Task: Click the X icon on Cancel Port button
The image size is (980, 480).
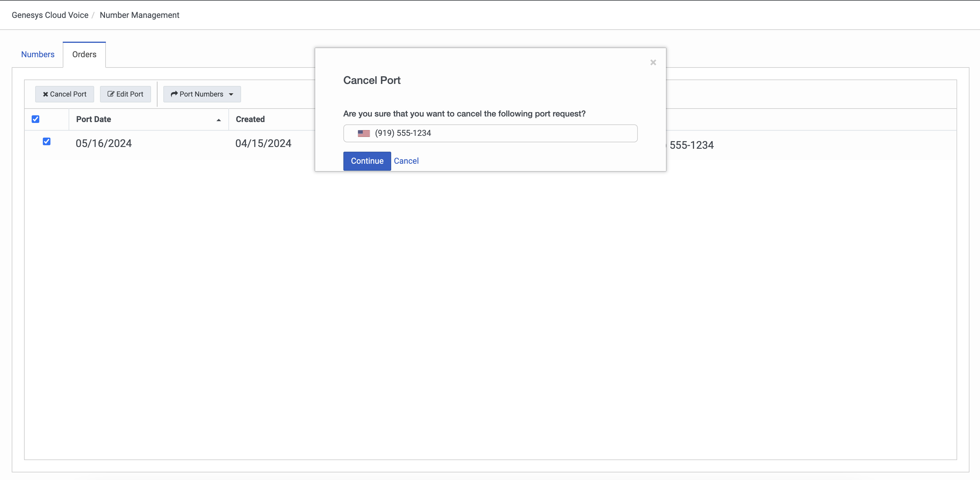Action: [45, 94]
